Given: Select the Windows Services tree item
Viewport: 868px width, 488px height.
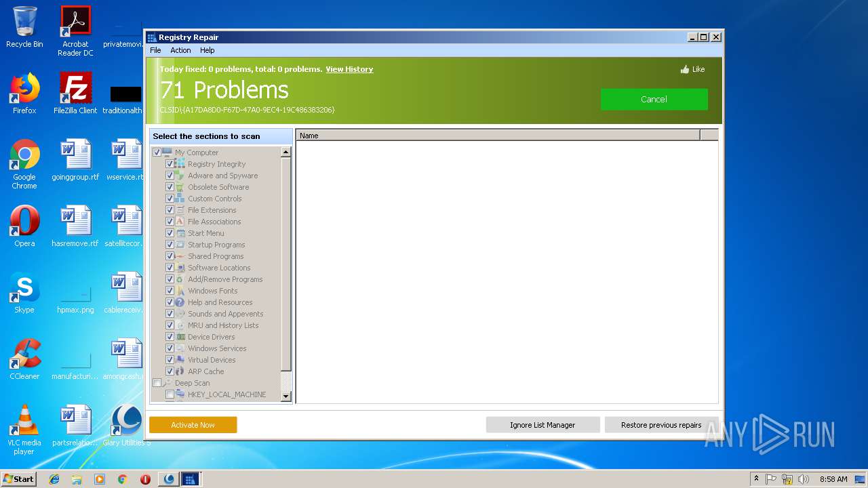Looking at the screenshot, I should coord(217,348).
